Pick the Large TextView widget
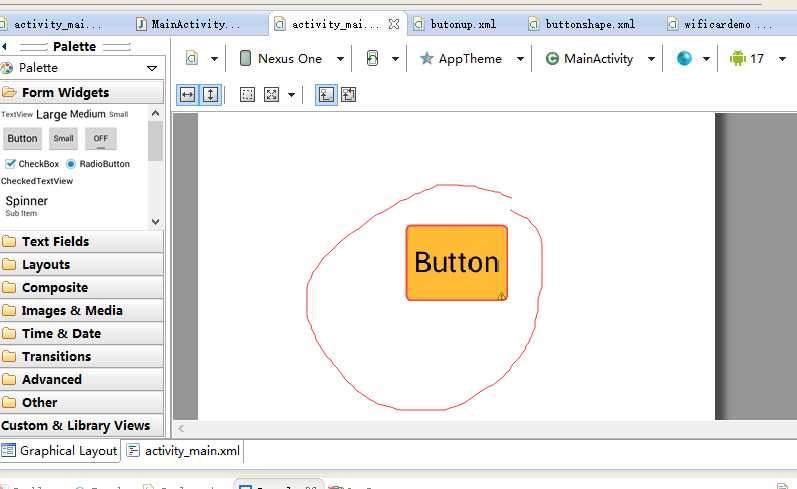Image resolution: width=797 pixels, height=489 pixels. [51, 114]
